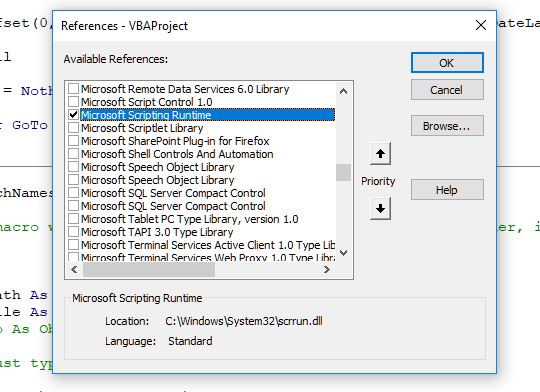The image size is (540, 392).
Task: Move reference up with Priority up arrow
Action: (380, 154)
